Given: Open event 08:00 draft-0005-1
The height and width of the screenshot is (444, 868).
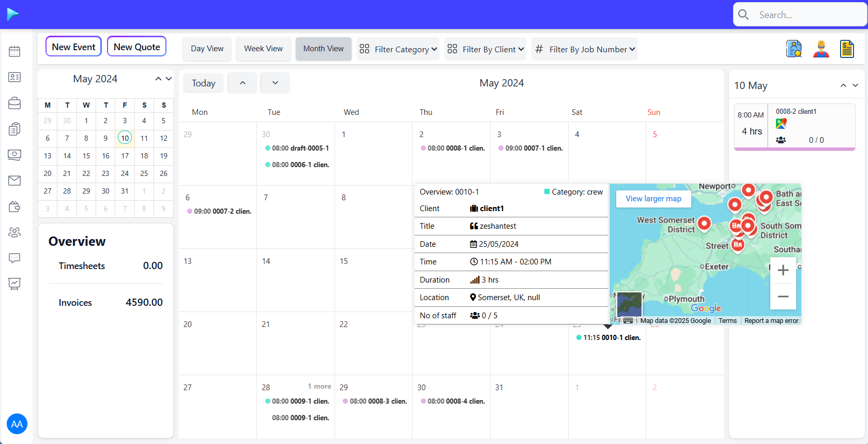Looking at the screenshot, I should pyautogui.click(x=297, y=148).
